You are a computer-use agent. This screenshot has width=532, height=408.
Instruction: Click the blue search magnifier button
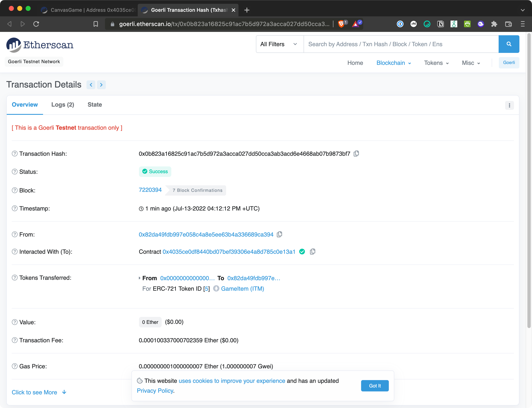(x=509, y=44)
